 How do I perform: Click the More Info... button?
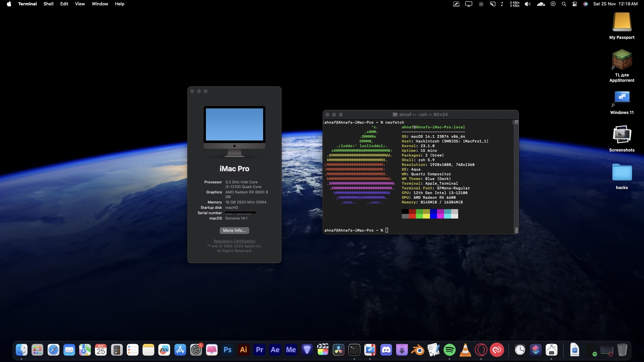[234, 231]
